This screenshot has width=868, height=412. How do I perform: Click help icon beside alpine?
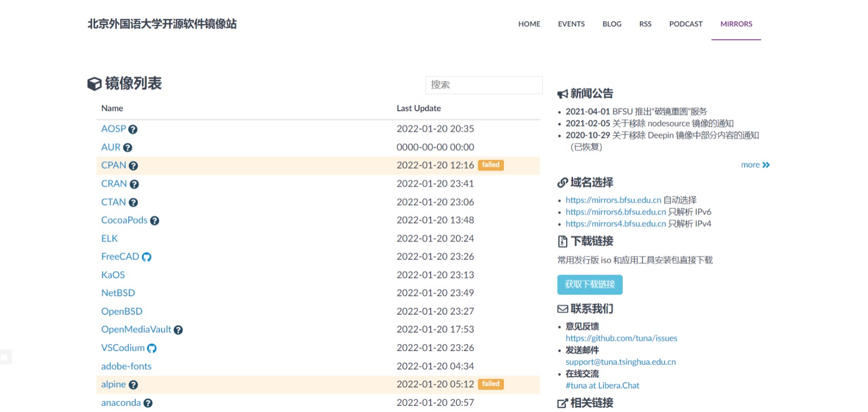click(x=133, y=385)
